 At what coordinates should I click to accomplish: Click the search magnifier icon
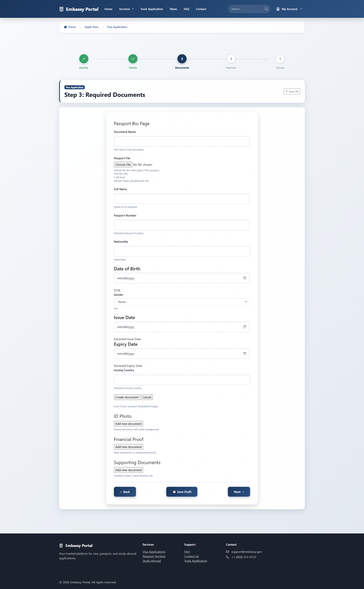tap(266, 9)
